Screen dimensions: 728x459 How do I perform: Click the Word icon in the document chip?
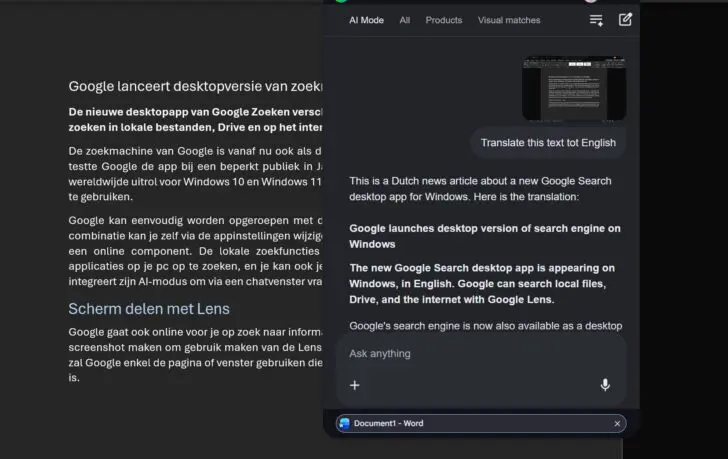[345, 424]
